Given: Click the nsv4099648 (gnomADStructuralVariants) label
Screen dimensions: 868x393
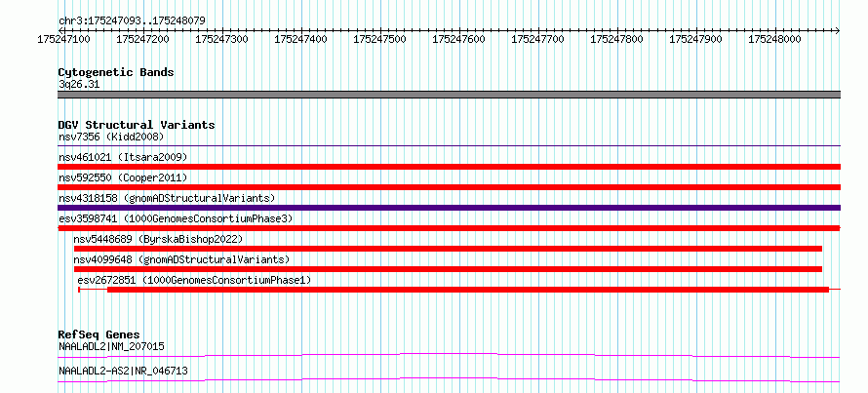Looking at the screenshot, I should (181, 259).
